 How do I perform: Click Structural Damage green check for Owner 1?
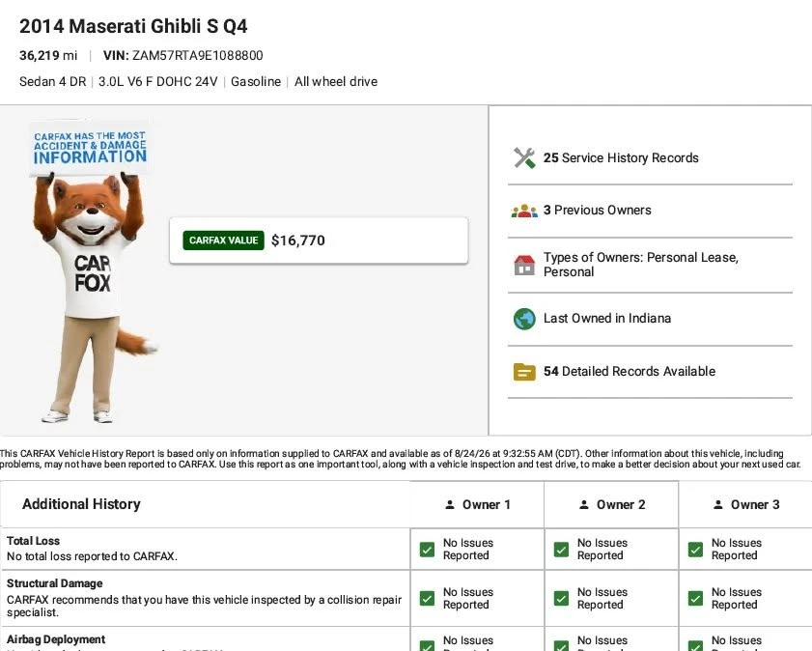427,599
